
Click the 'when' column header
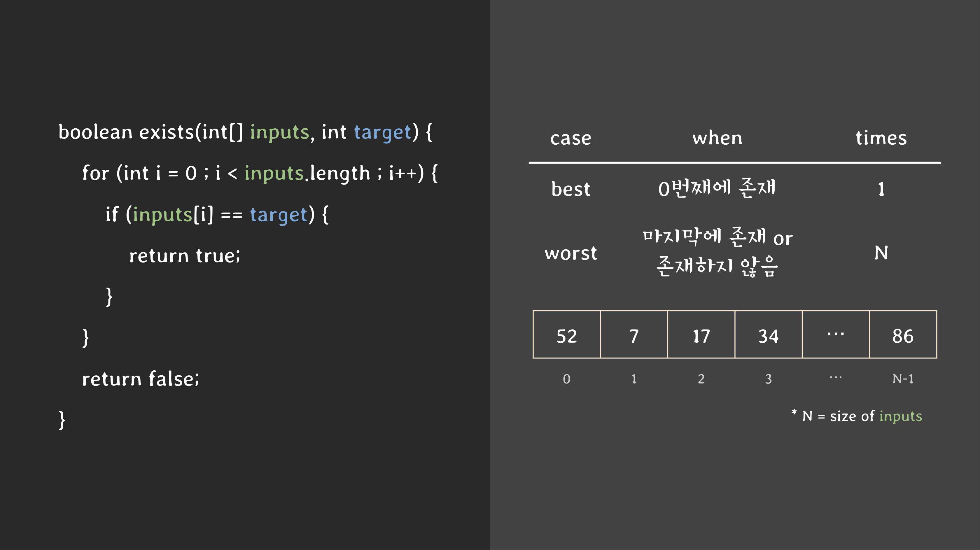pyautogui.click(x=717, y=138)
